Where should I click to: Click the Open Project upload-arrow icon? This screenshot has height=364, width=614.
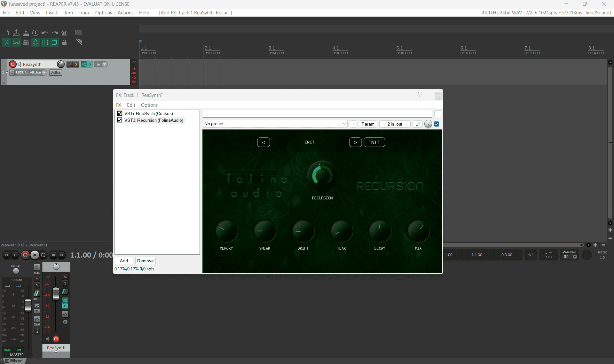[16, 33]
